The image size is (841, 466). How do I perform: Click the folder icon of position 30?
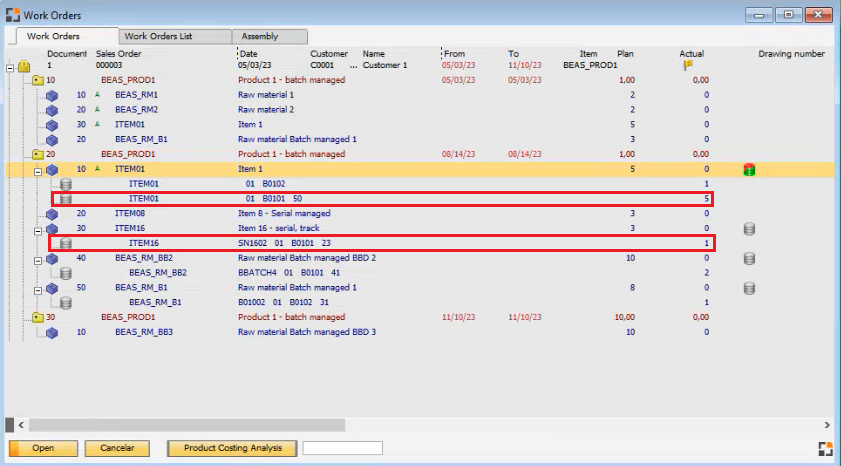click(38, 318)
